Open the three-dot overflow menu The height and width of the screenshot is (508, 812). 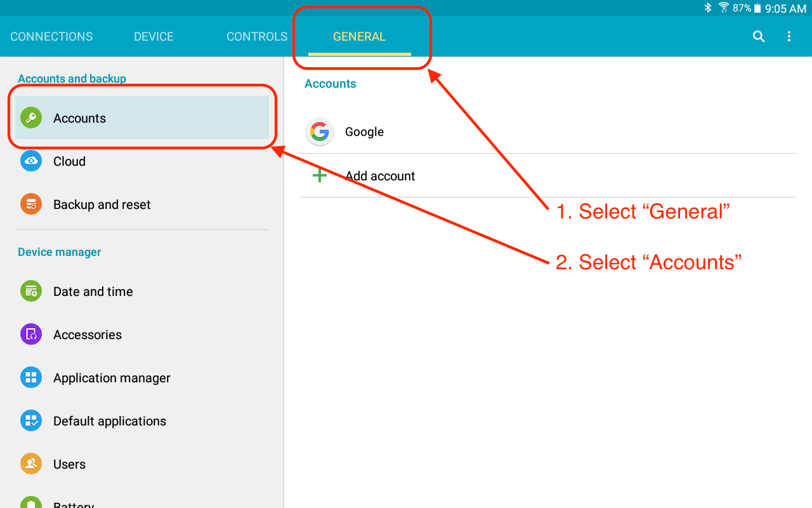tap(789, 36)
